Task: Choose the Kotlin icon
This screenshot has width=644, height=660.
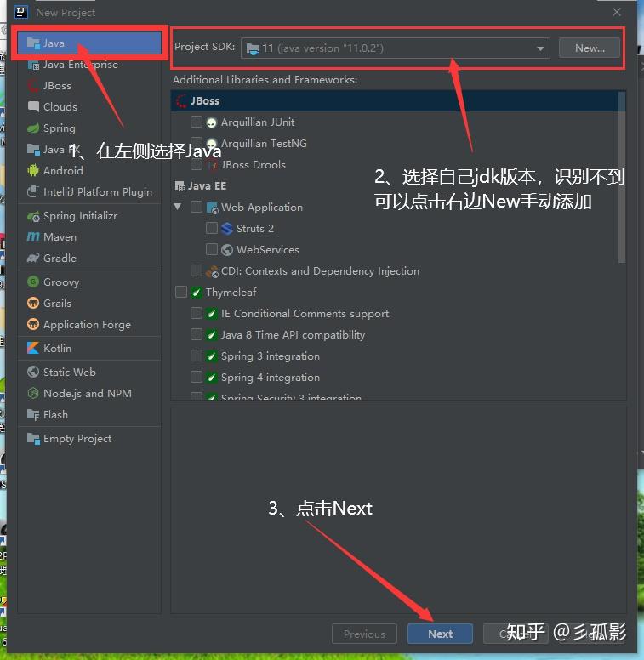Action: pyautogui.click(x=33, y=348)
